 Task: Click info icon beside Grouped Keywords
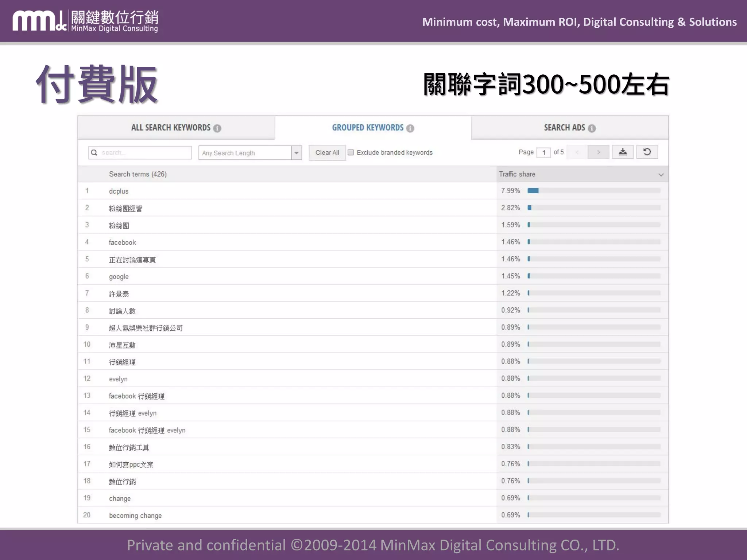(x=410, y=128)
